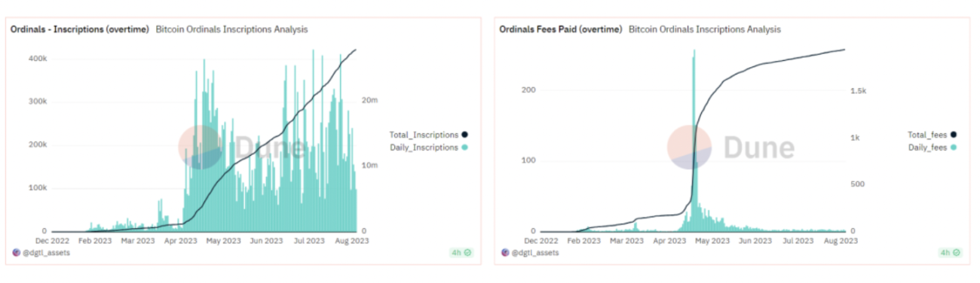Image resolution: width=980 pixels, height=283 pixels.
Task: Click the @dgtl_assets avatar icon under Fees chart
Action: pos(507,253)
